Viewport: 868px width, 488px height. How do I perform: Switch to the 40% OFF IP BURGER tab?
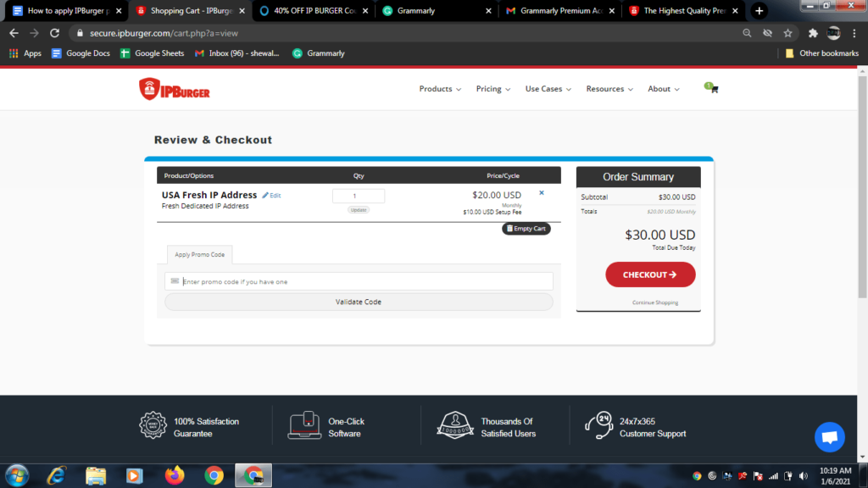point(314,10)
